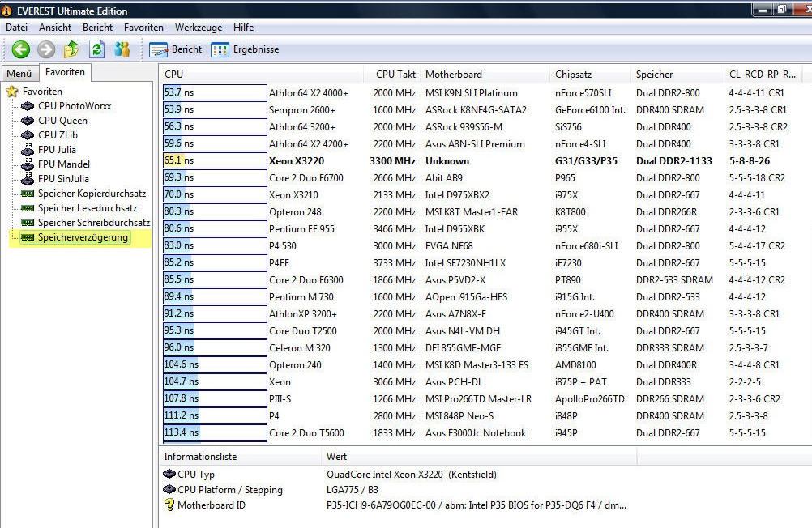Select CPU Queen benchmark label
Viewport: 812px width, 528px height.
[x=62, y=121]
